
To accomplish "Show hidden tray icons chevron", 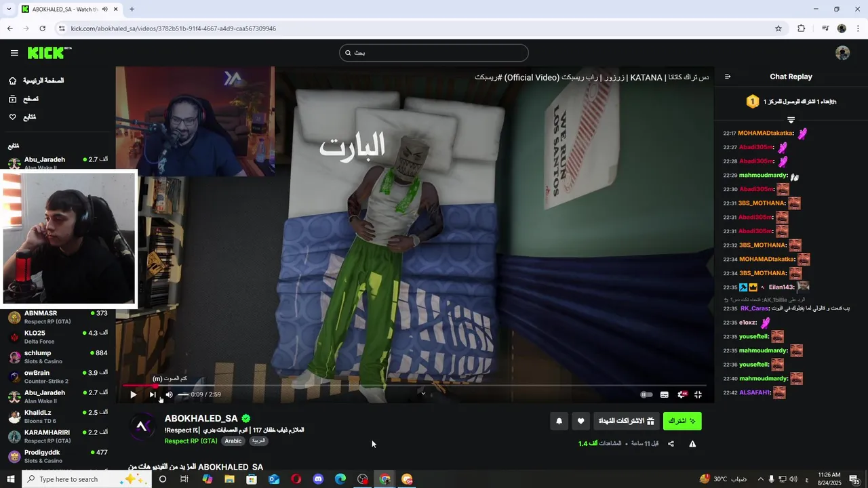I will pos(760,479).
